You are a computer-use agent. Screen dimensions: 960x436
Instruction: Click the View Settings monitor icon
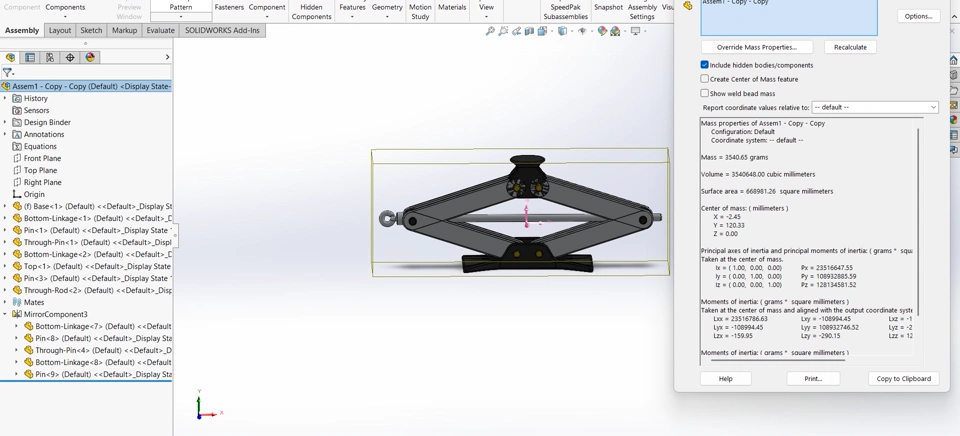pos(636,31)
